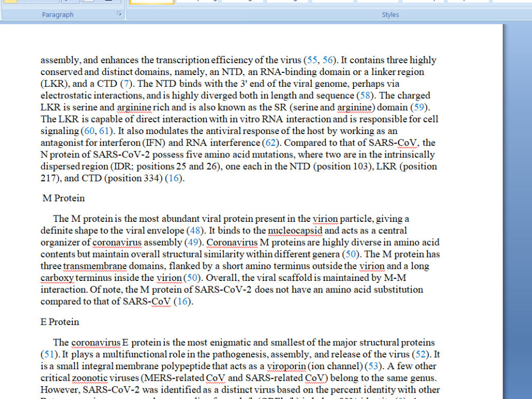Follow citation link 52

420,354
